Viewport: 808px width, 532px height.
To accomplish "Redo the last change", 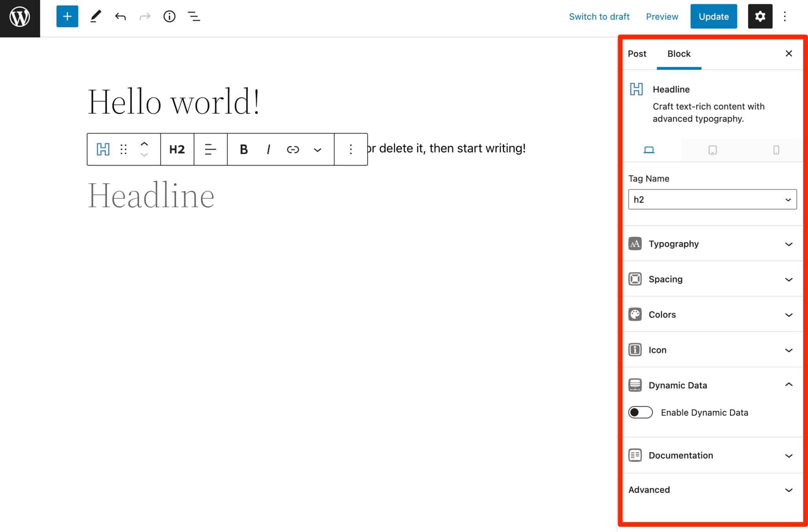I will click(x=145, y=16).
